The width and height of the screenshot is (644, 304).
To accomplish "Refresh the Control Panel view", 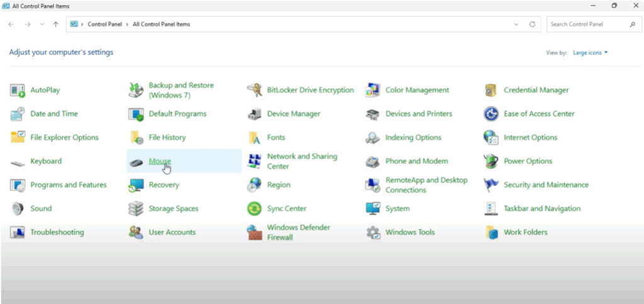I will (x=532, y=25).
